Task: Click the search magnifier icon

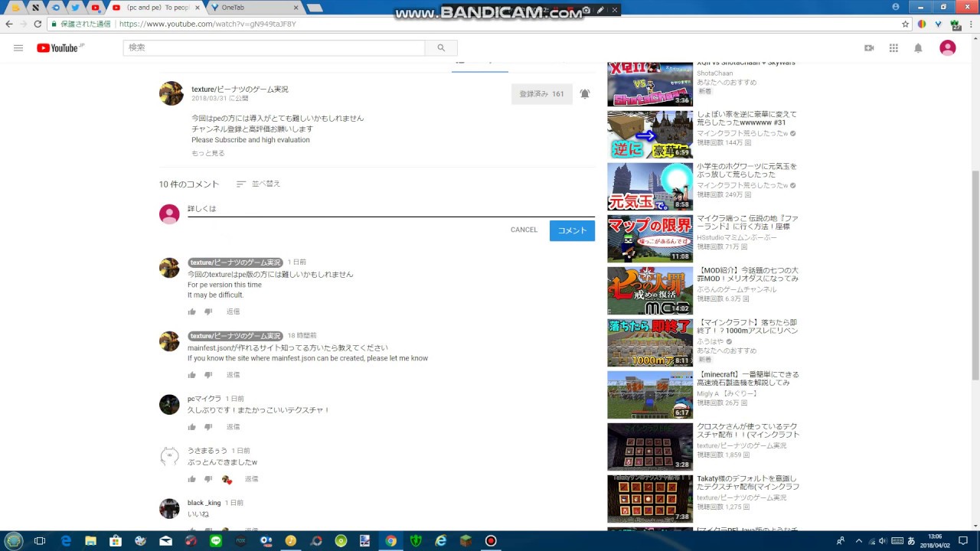Action: pyautogui.click(x=441, y=47)
